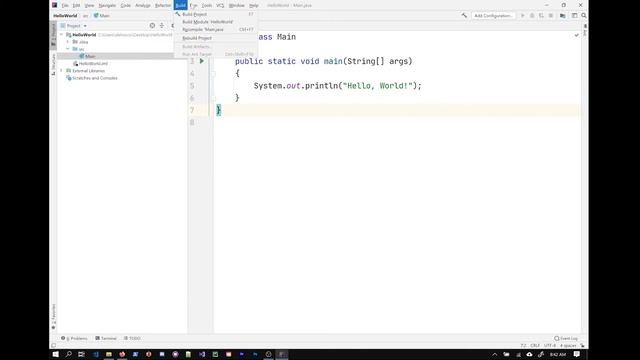
Task: Click the green run gutter arrow beside main method
Action: click(202, 61)
